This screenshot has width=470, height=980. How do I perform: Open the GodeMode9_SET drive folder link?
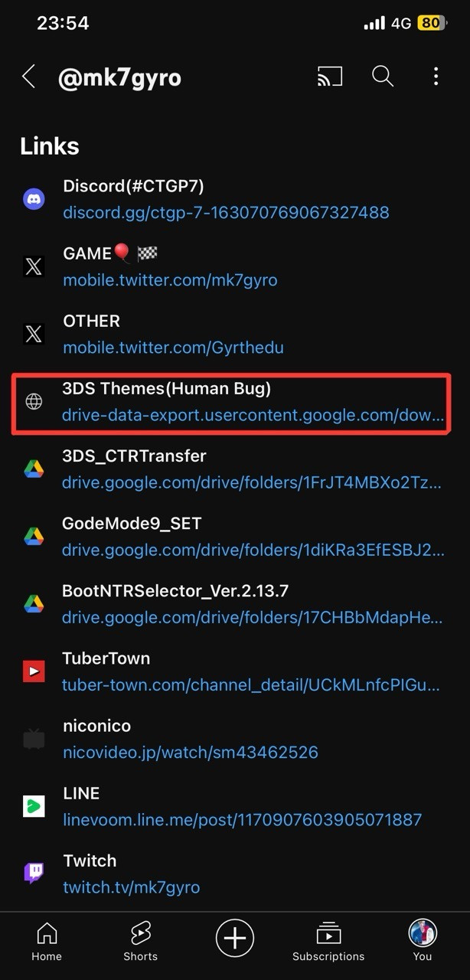pyautogui.click(x=253, y=550)
